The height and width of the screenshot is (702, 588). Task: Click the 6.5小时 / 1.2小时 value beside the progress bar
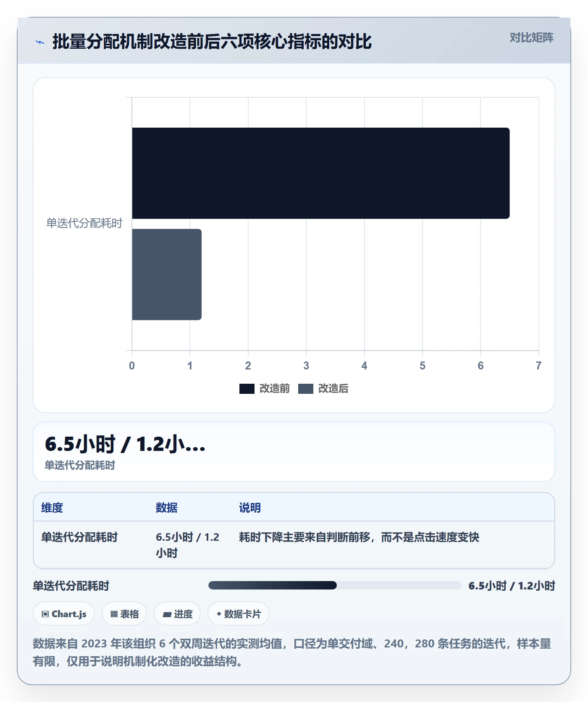[512, 586]
